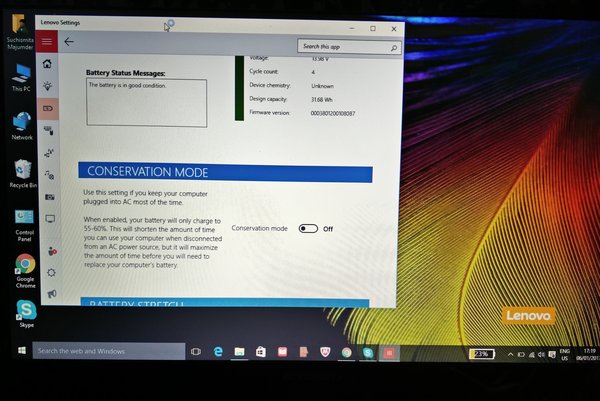Click the search magnifier icon
600x401 pixels.
(x=394, y=47)
